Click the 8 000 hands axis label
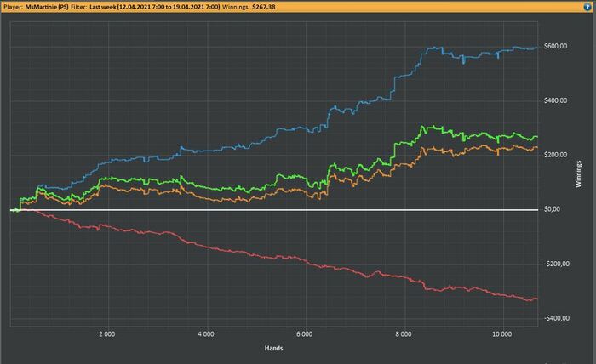The height and width of the screenshot is (364, 596). [404, 334]
